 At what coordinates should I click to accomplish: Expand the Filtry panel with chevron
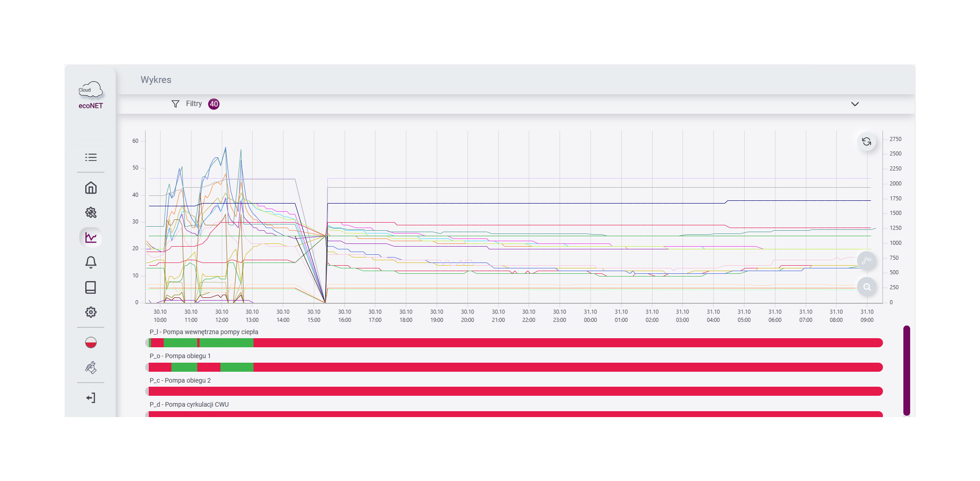[855, 104]
